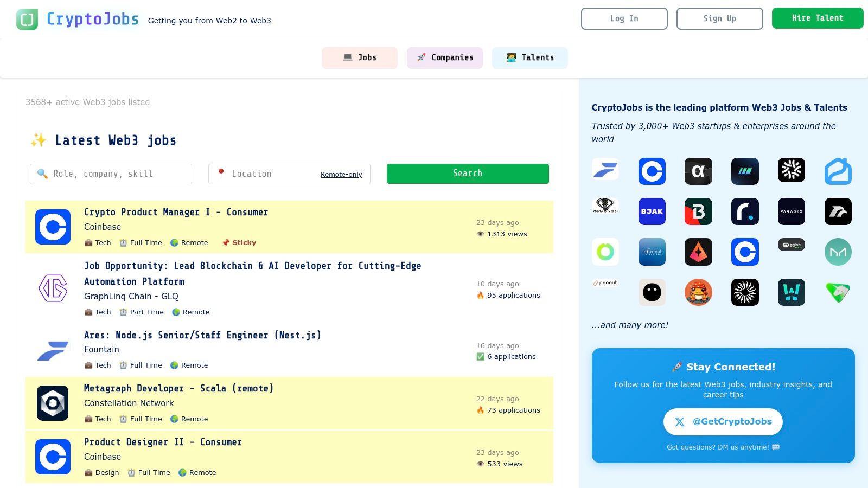The image size is (868, 488).
Task: Click the Constellation Network logo
Action: [53, 403]
